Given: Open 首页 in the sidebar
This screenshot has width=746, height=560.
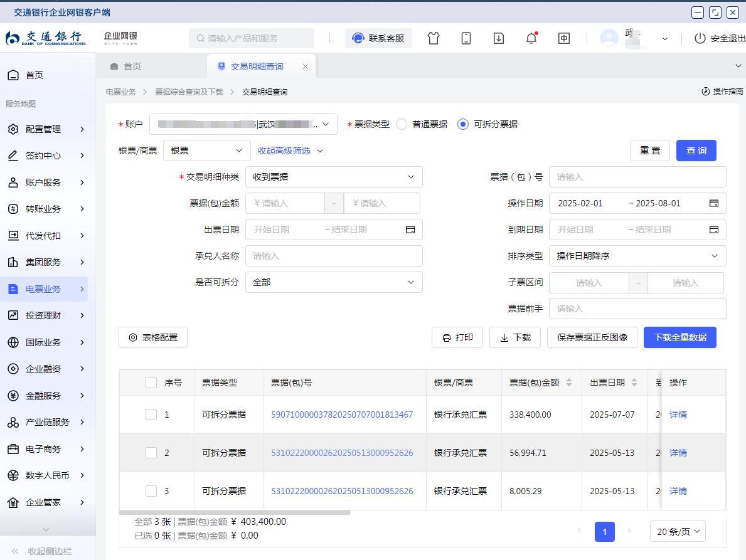Looking at the screenshot, I should 26,75.
